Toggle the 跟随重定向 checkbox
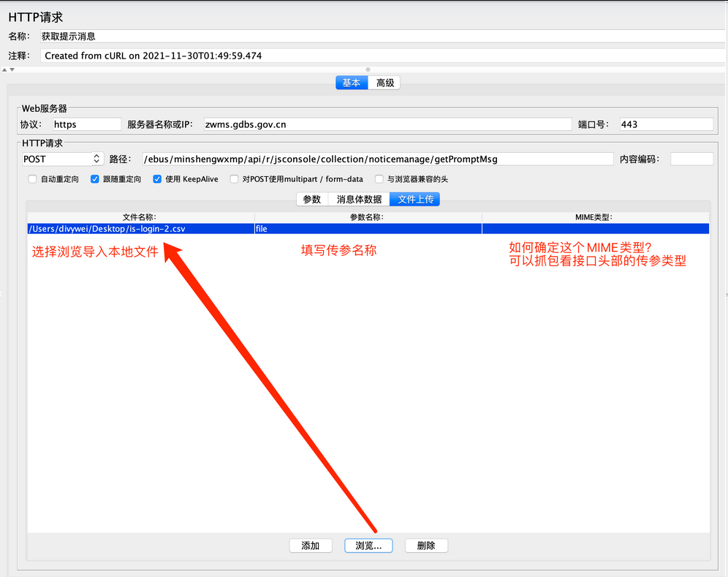728x577 pixels. (95, 179)
